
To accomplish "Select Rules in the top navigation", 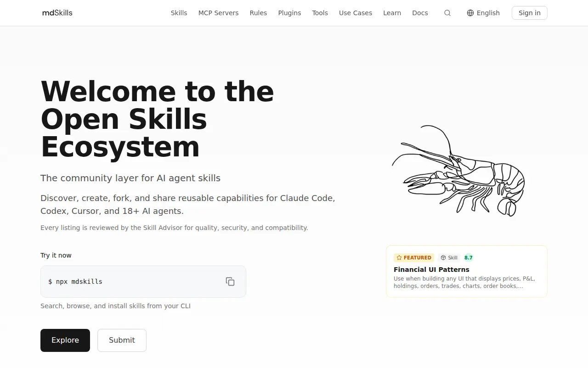I will (258, 13).
